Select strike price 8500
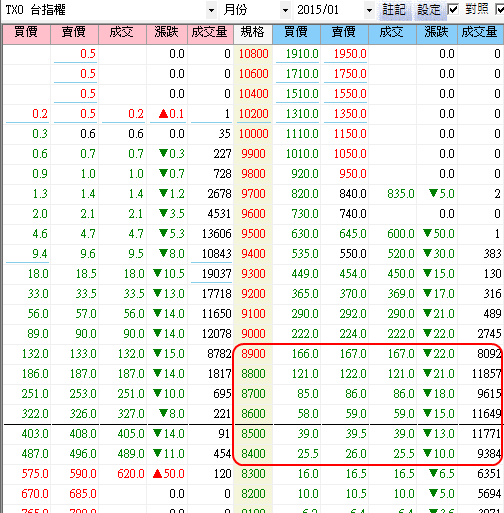Viewport: 504px width, 513px height. 253,434
